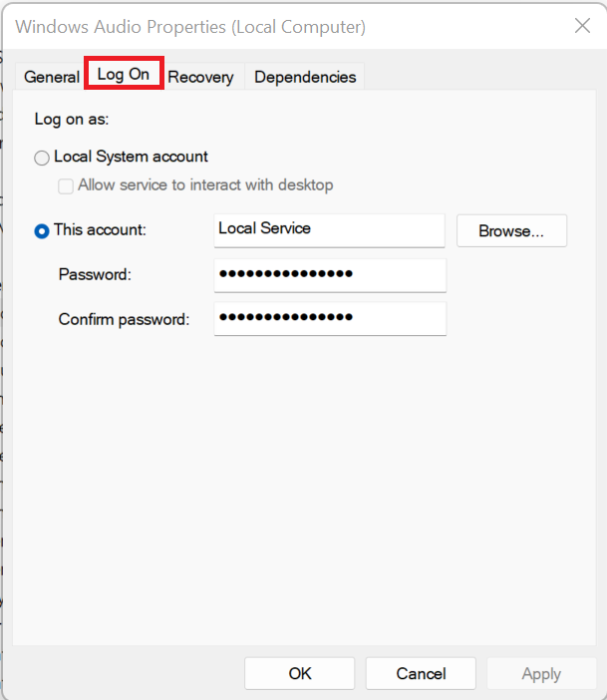
Task: Click the Apply button
Action: [x=541, y=674]
